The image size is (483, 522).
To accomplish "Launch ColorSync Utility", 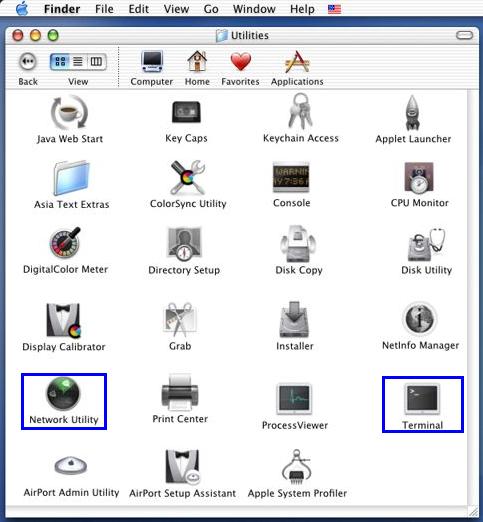I will [188, 177].
